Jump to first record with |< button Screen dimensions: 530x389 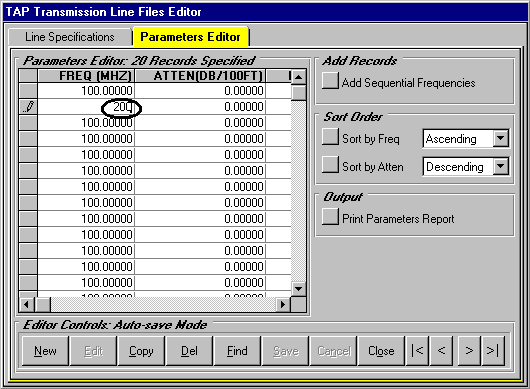click(417, 351)
